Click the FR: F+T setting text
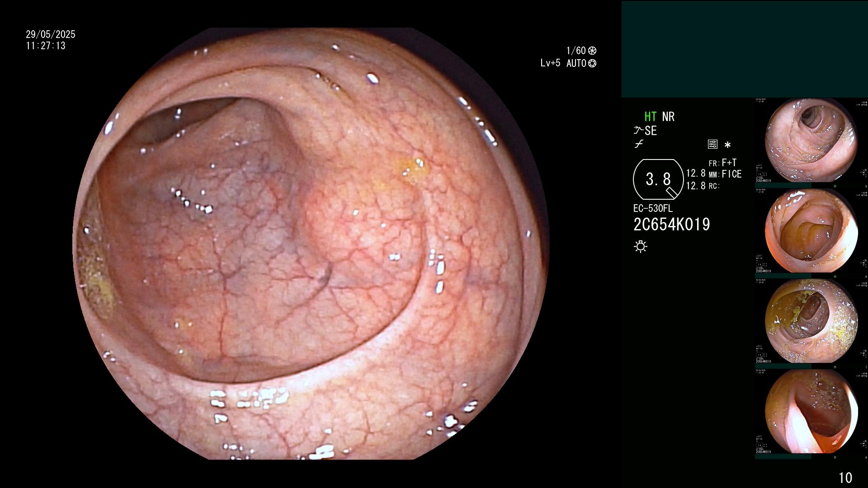The image size is (868, 488). pyautogui.click(x=723, y=163)
